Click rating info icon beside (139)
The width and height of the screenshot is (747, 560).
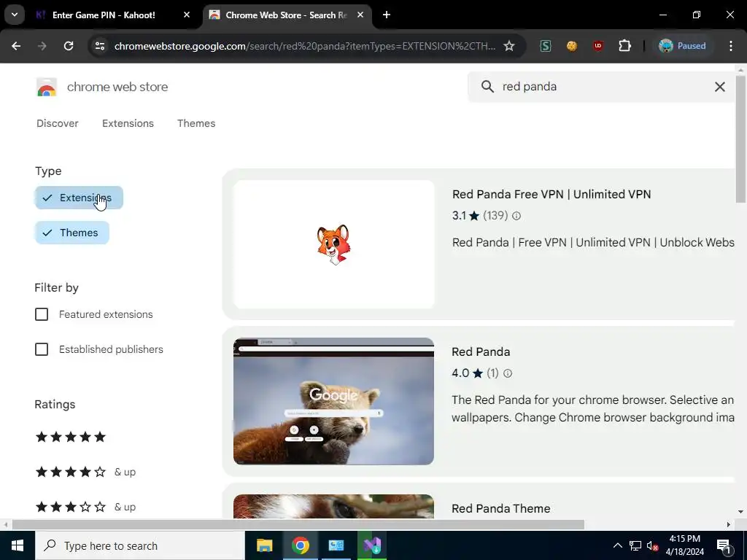(x=516, y=216)
